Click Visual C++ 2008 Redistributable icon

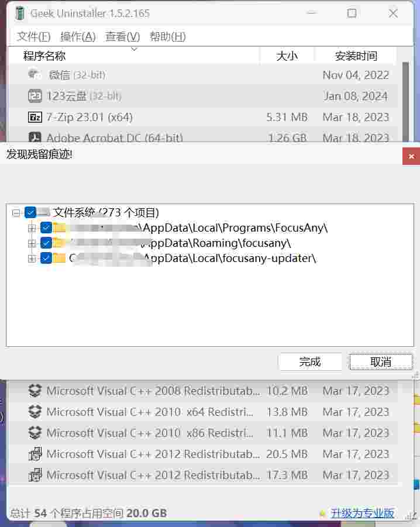[x=35, y=391]
